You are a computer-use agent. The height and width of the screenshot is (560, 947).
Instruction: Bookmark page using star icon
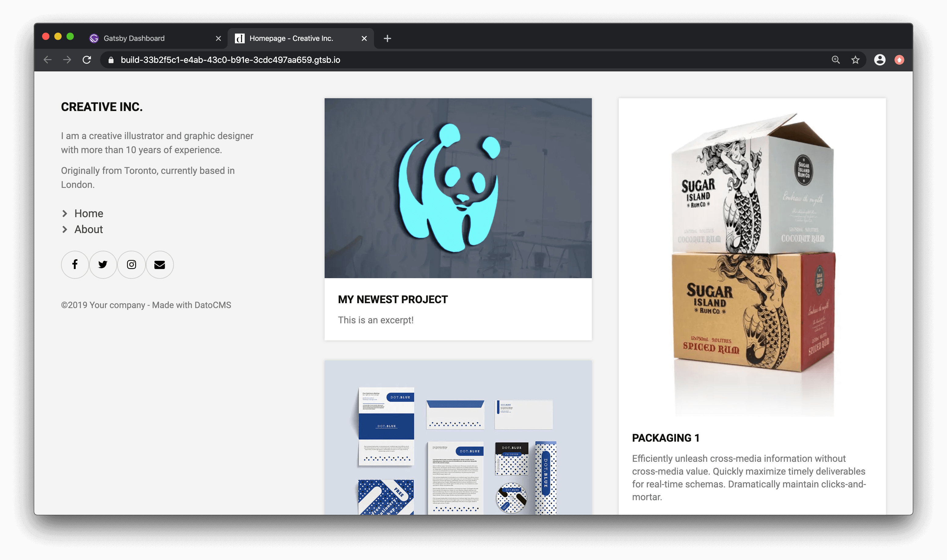tap(855, 60)
